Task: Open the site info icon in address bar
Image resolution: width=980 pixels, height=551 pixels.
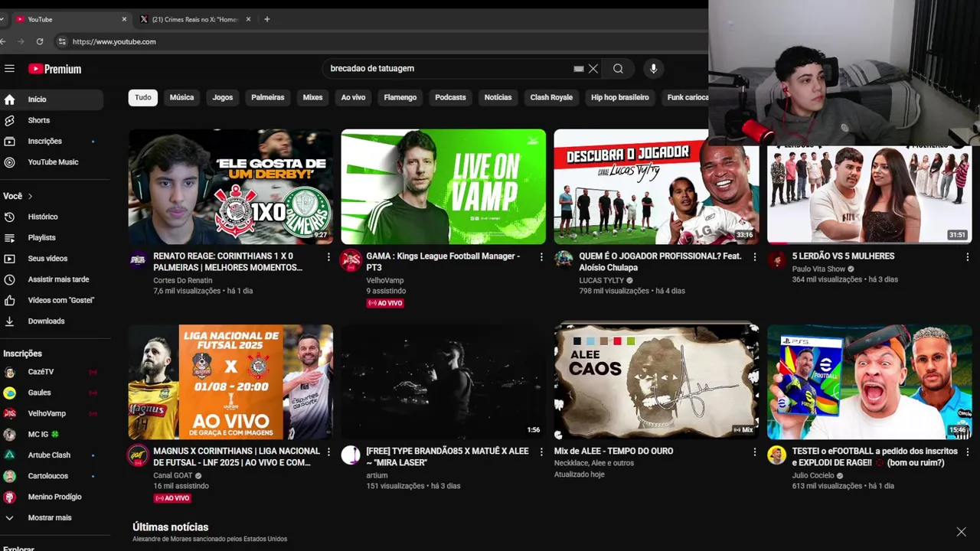Action: point(62,41)
